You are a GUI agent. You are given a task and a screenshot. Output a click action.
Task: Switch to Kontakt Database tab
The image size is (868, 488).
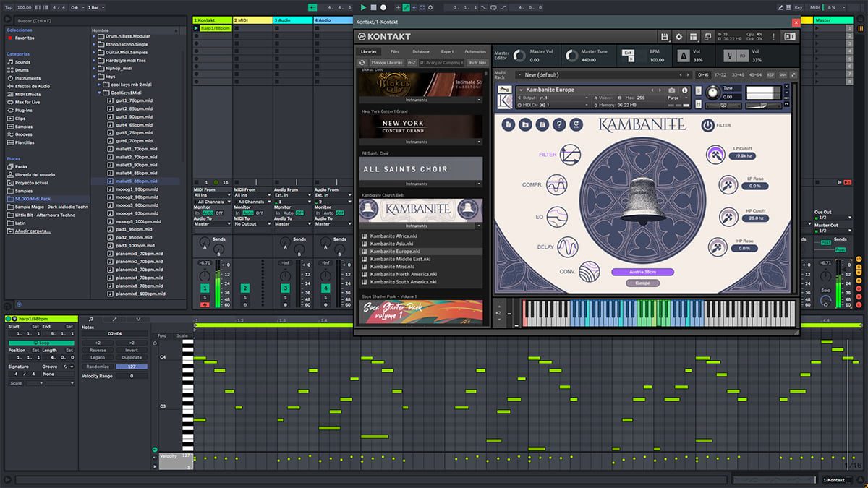(420, 51)
